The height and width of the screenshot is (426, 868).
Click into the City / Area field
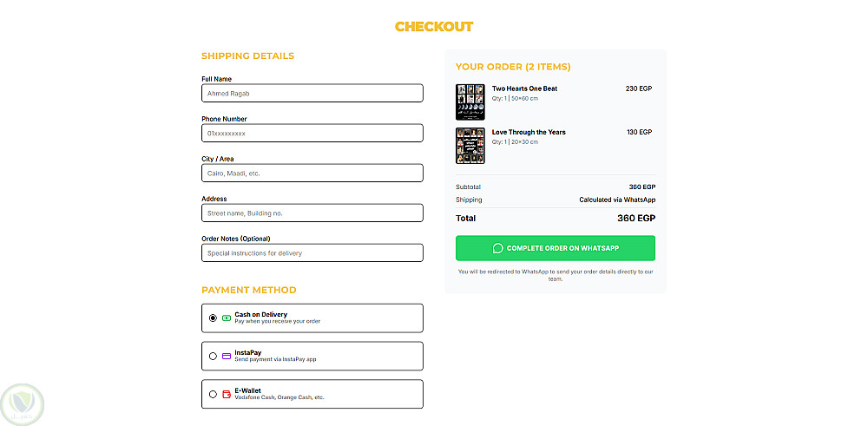(x=312, y=173)
